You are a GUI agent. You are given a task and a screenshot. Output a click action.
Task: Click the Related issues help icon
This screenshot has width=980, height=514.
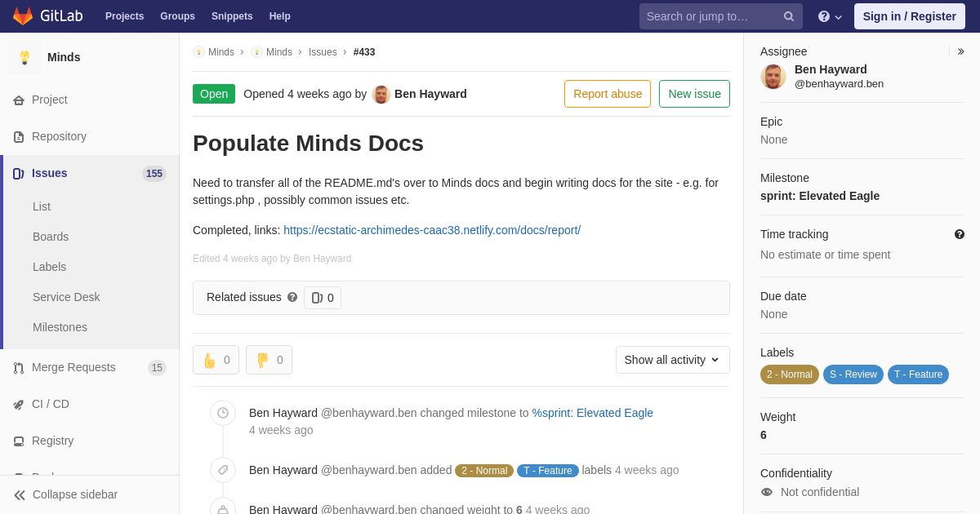click(292, 297)
